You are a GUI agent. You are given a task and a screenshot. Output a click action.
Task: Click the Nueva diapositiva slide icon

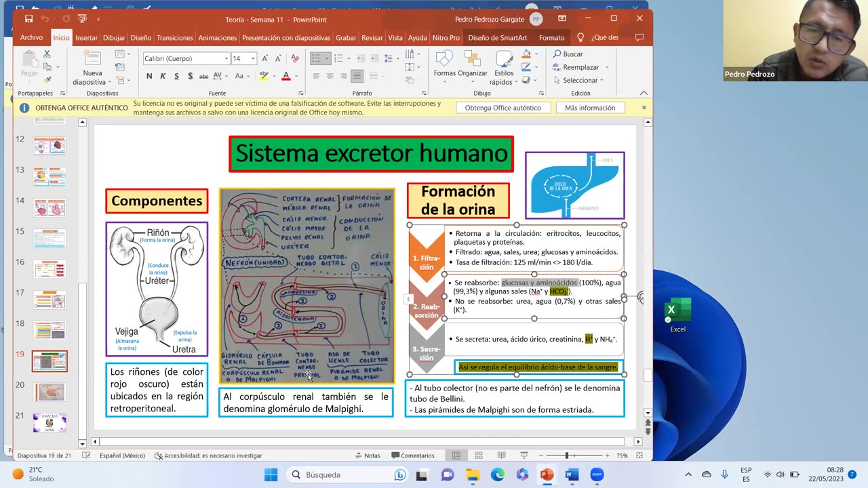point(92,58)
